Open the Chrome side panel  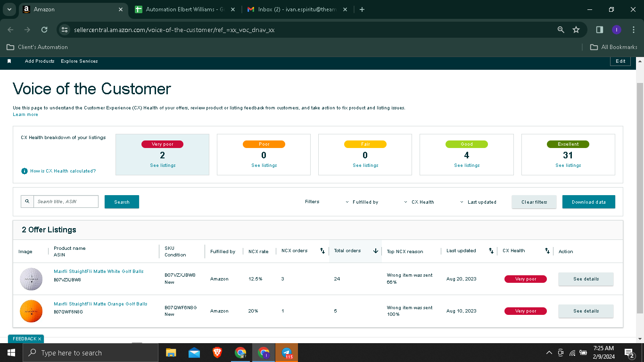(x=600, y=30)
